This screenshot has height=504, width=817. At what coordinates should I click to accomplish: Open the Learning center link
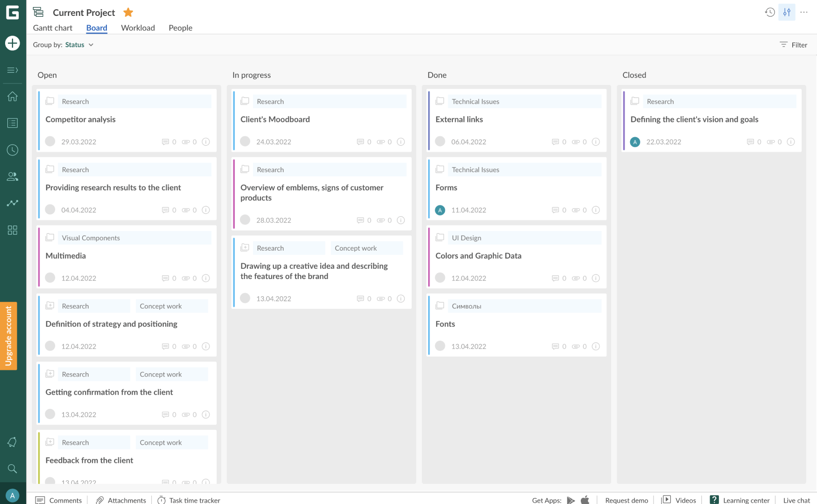pyautogui.click(x=740, y=500)
